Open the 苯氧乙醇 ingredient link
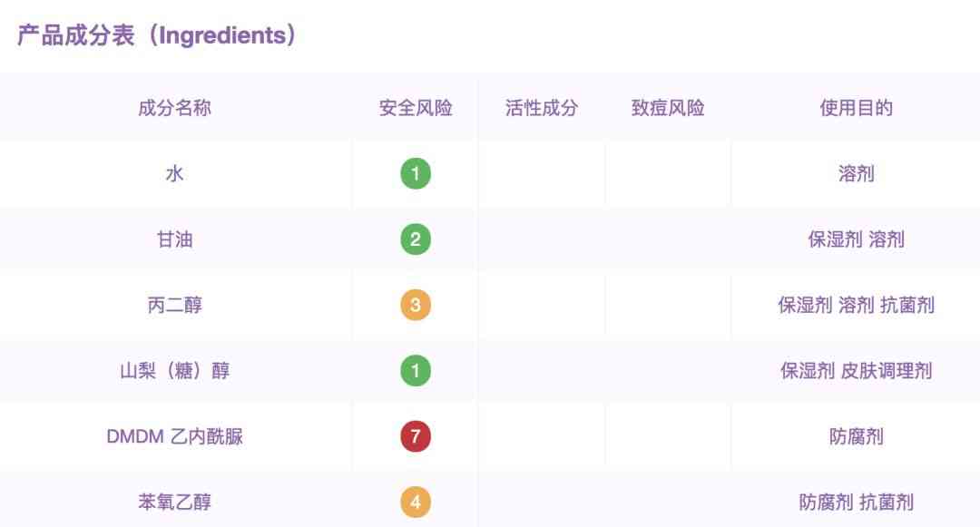The image size is (980, 527). pyautogui.click(x=174, y=502)
